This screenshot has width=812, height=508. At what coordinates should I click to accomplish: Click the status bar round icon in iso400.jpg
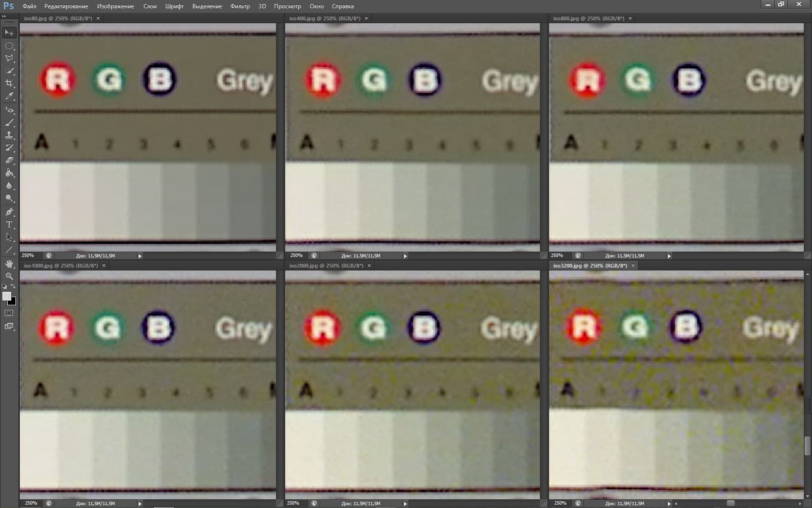click(x=314, y=255)
